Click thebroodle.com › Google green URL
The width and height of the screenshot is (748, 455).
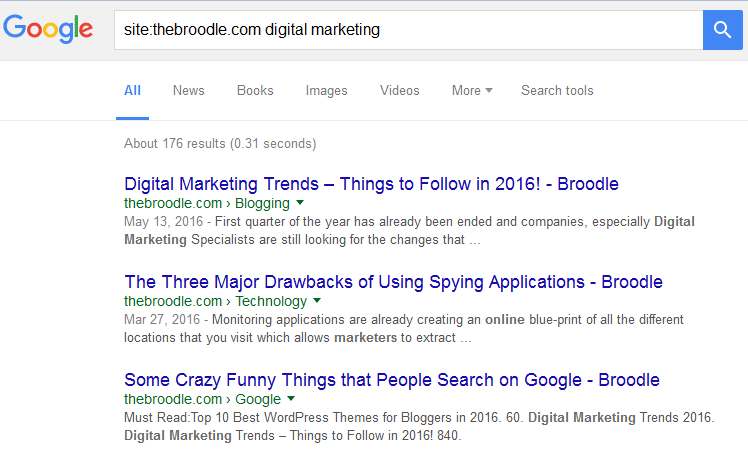point(202,399)
